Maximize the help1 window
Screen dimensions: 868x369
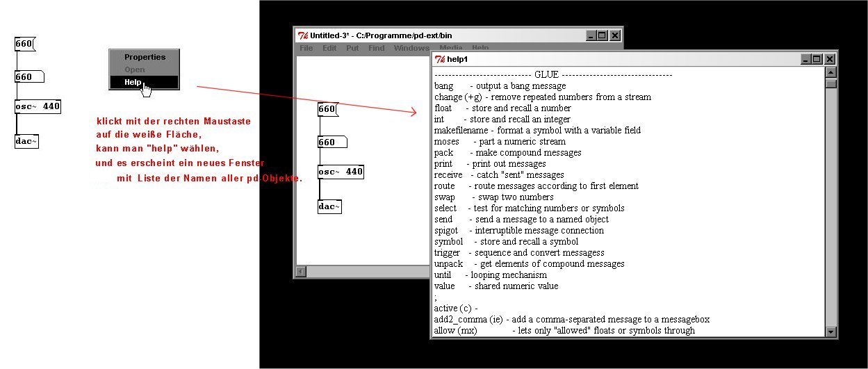817,60
